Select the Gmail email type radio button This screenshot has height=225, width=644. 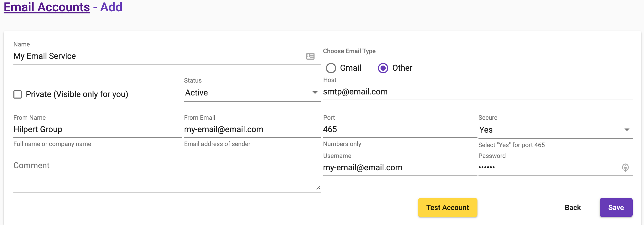pyautogui.click(x=331, y=68)
